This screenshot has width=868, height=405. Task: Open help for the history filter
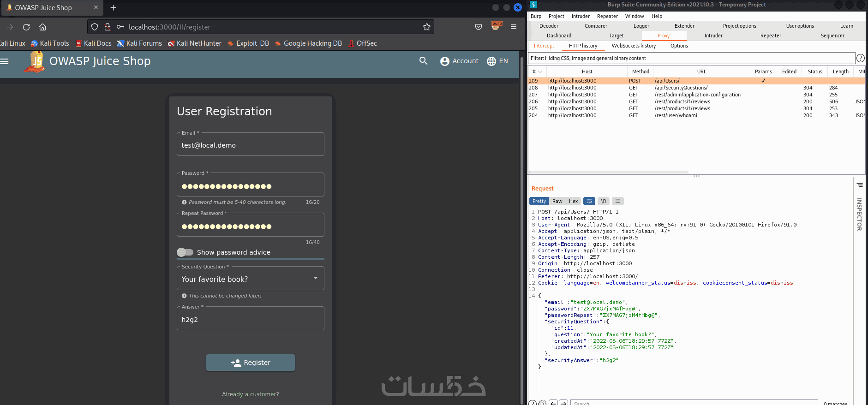pos(861,58)
